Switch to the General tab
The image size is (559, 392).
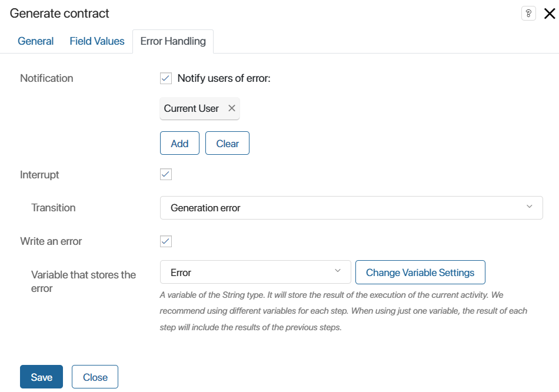[x=36, y=41]
